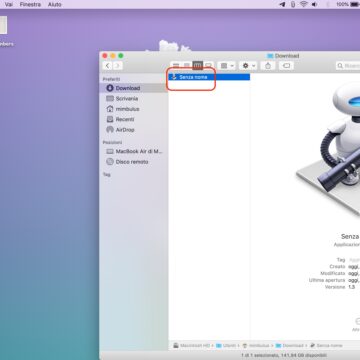Open AirDrop in the sidebar
The width and height of the screenshot is (360, 360).
tap(134, 130)
